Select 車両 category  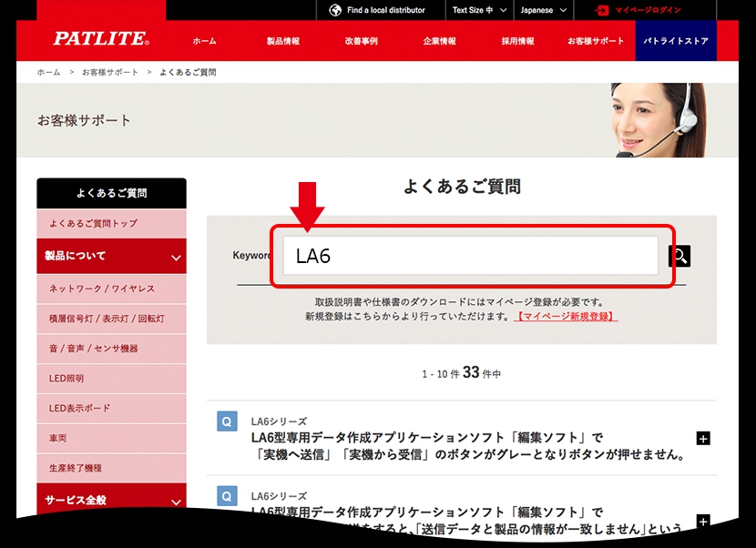(111, 438)
